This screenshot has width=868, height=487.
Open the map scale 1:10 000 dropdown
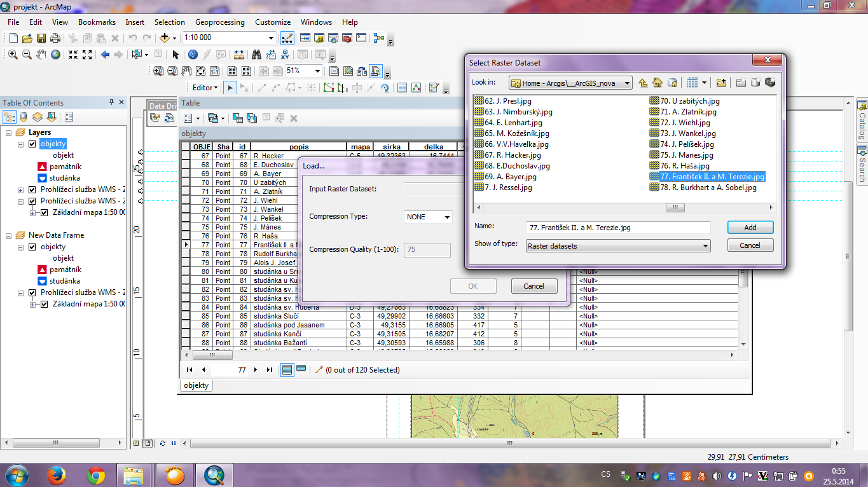(x=272, y=38)
